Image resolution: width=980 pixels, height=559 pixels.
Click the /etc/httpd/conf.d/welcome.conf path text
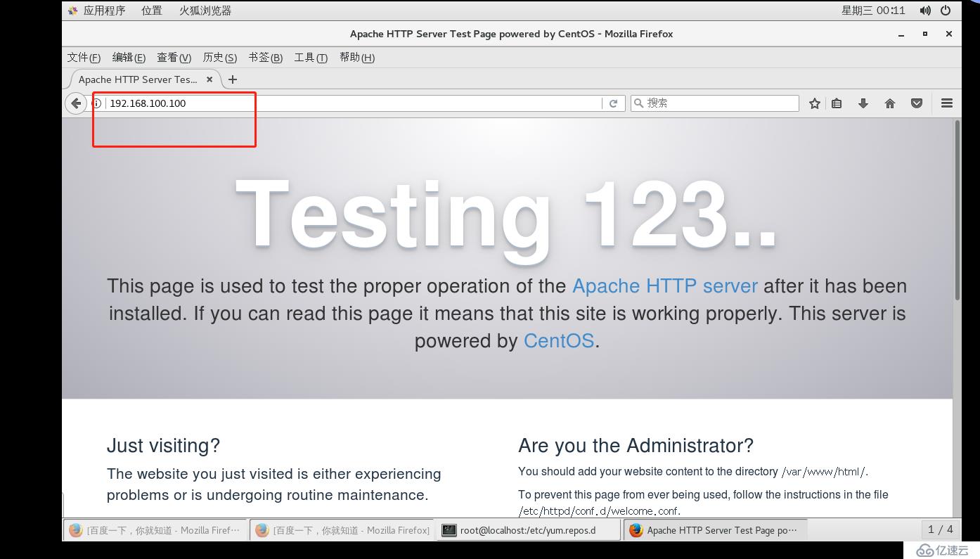[599, 511]
